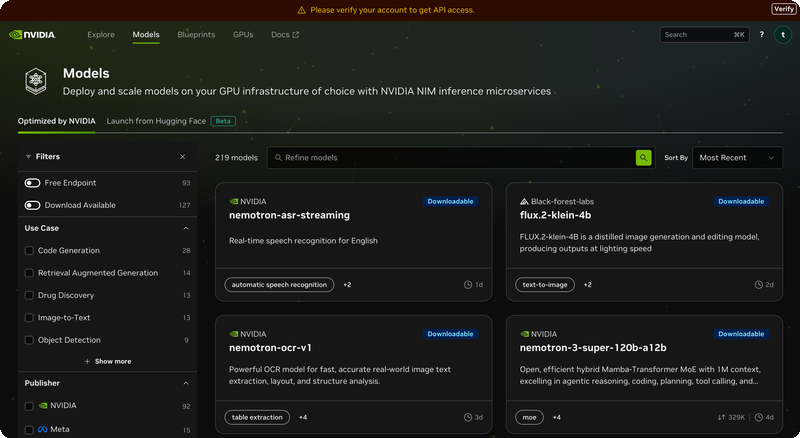The width and height of the screenshot is (800, 438).
Task: Check the NVIDIA publisher checkbox
Action: 29,406
